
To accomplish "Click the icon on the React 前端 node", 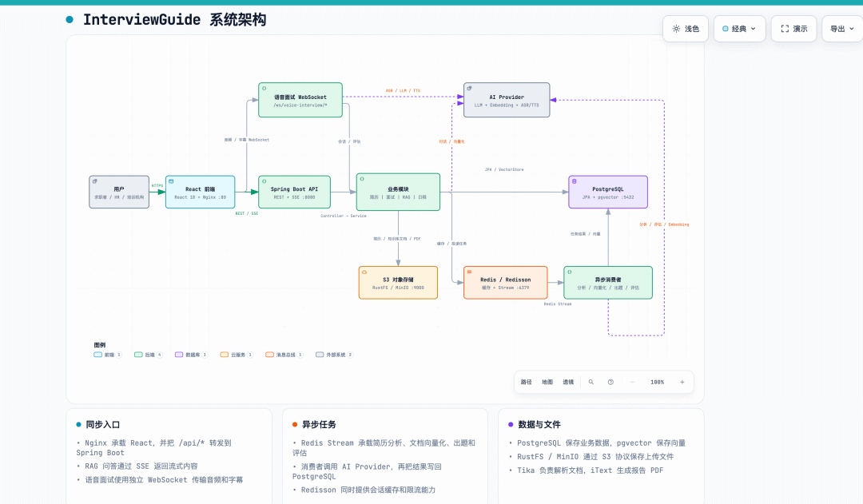I will (x=171, y=181).
